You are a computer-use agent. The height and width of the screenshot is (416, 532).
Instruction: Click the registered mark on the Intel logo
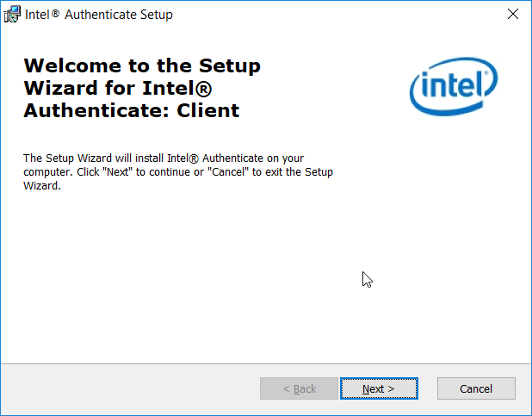(486, 72)
